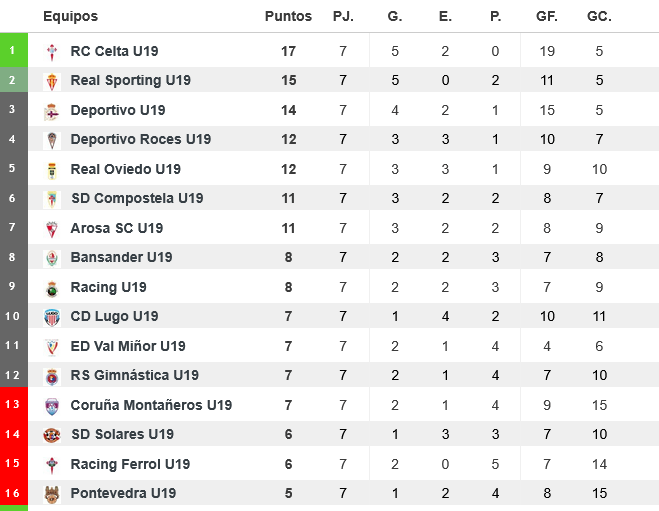The height and width of the screenshot is (511, 659).
Task: Click the RC Celta U19 club crest
Action: (x=53, y=52)
